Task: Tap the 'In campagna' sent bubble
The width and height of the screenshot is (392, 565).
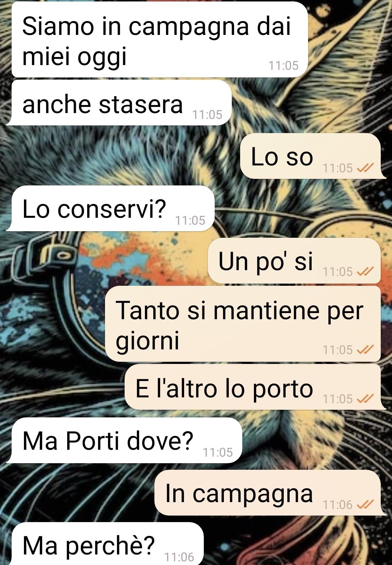Action: pyautogui.click(x=270, y=493)
